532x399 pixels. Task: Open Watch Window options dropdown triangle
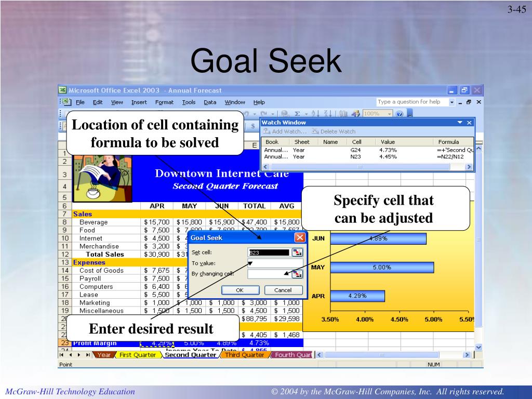[460, 123]
